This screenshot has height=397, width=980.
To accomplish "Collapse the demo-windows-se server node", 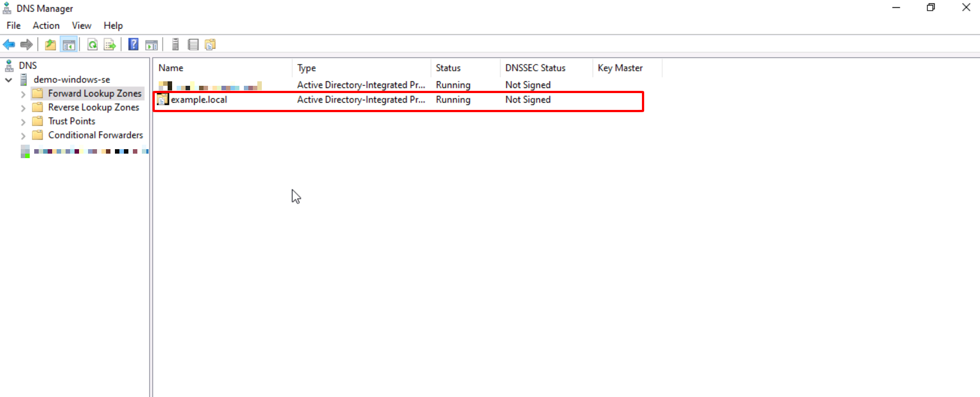I will pyautogui.click(x=9, y=80).
